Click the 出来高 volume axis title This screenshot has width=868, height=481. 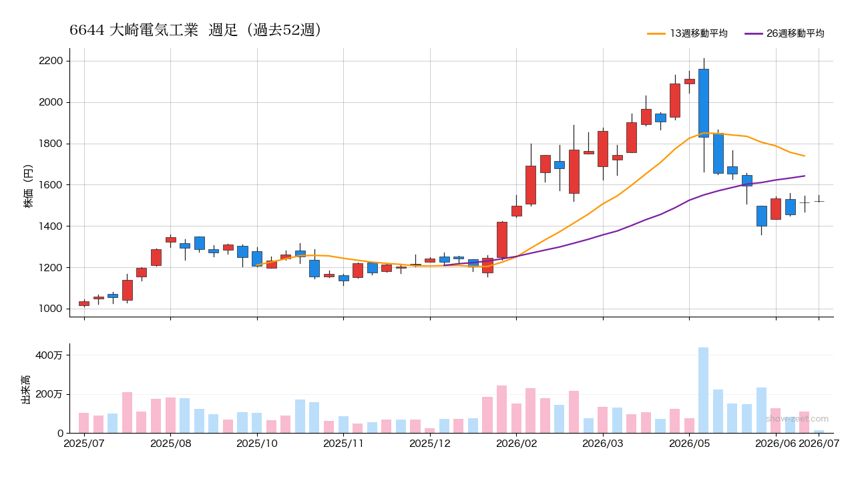click(x=26, y=389)
